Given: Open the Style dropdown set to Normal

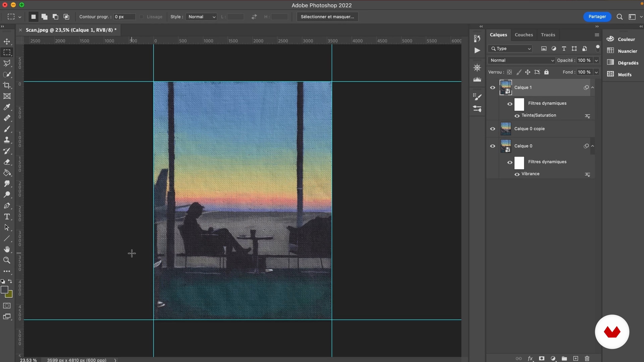Looking at the screenshot, I should point(201,17).
